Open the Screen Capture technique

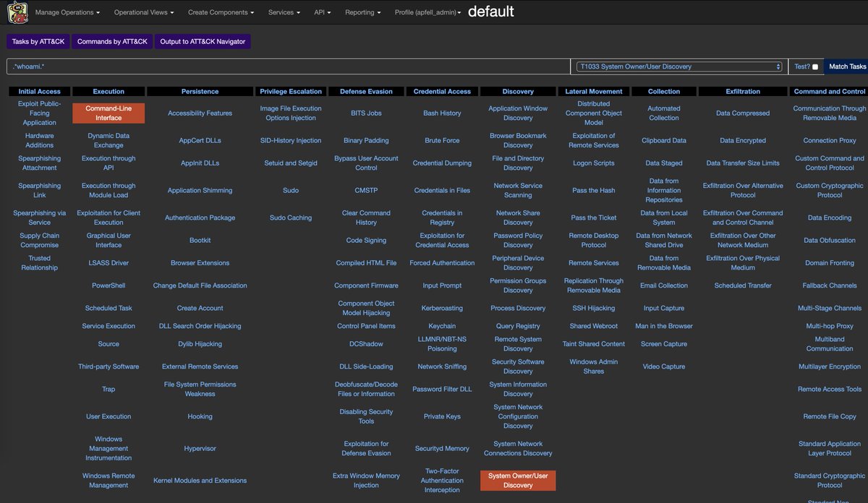click(664, 344)
